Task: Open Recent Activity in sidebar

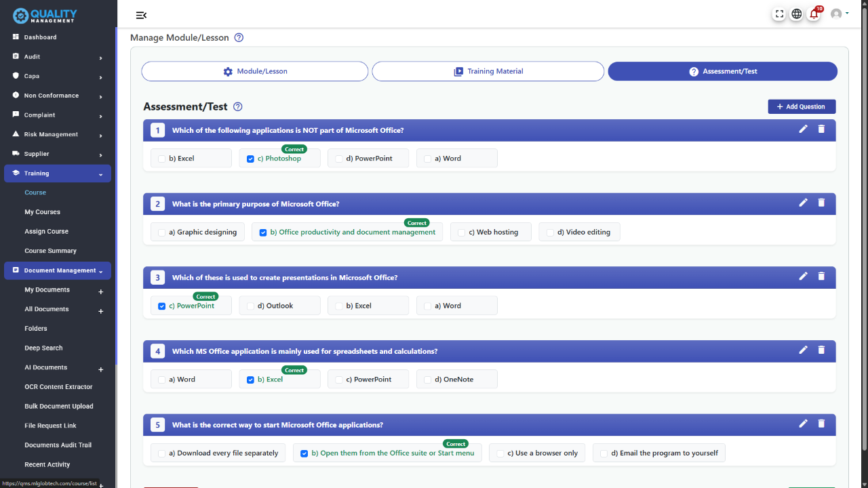Action: coord(47,464)
